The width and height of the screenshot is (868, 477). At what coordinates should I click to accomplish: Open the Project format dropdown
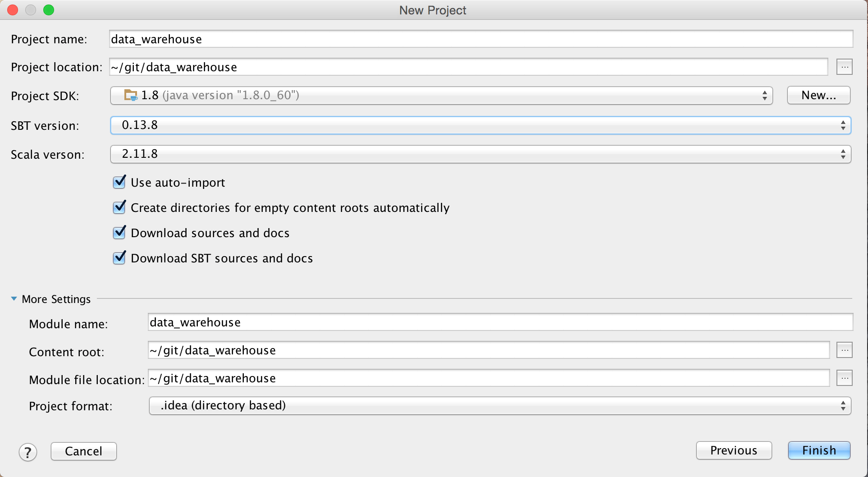pyautogui.click(x=500, y=406)
